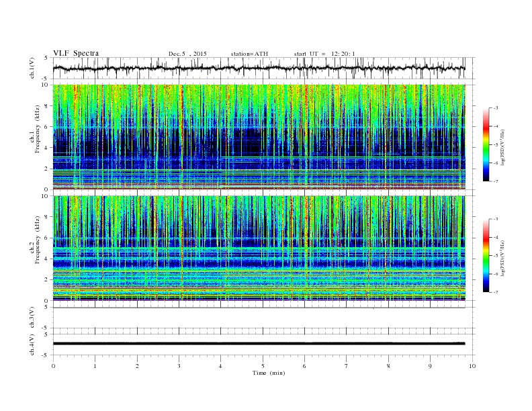This screenshot has height=411, width=532.
Task: Click inside the ch.1 spectrogram panel
Action: coord(259,137)
